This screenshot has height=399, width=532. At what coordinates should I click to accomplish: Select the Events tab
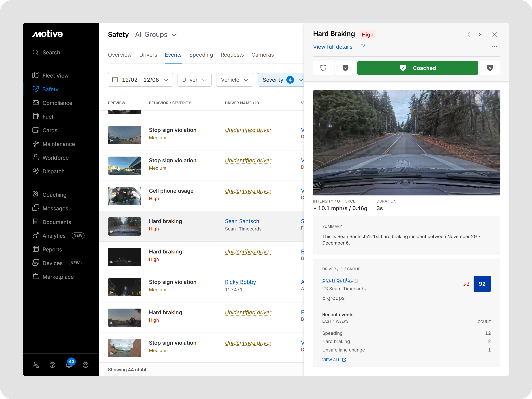click(x=173, y=55)
